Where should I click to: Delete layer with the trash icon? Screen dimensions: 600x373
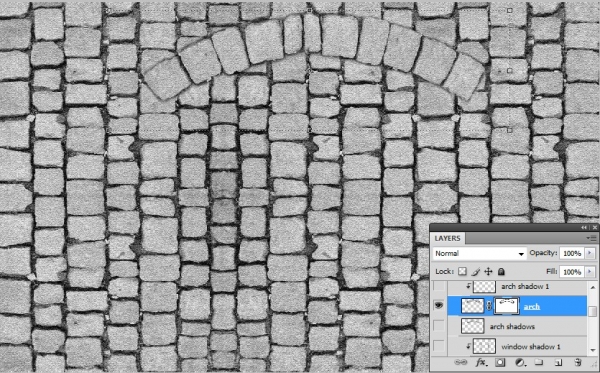click(x=578, y=362)
